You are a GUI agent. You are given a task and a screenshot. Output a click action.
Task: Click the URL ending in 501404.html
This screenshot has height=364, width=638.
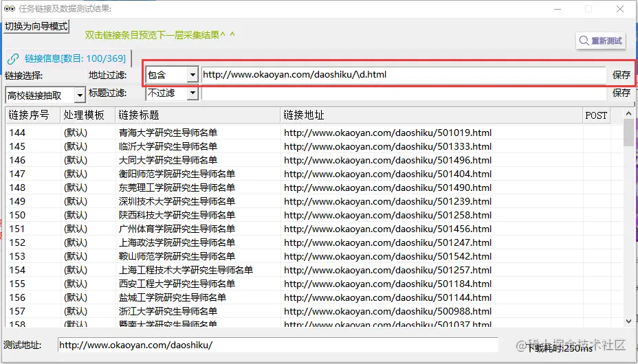click(388, 174)
